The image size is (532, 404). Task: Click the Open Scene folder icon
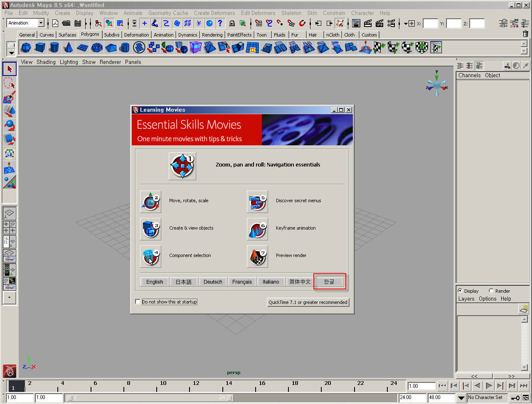[66, 23]
